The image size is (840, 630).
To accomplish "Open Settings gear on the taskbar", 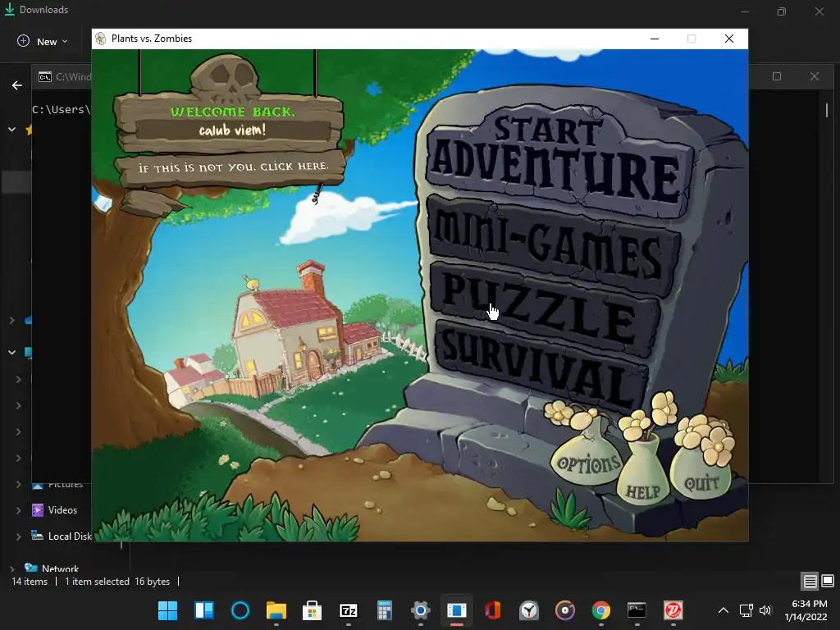I will [421, 610].
